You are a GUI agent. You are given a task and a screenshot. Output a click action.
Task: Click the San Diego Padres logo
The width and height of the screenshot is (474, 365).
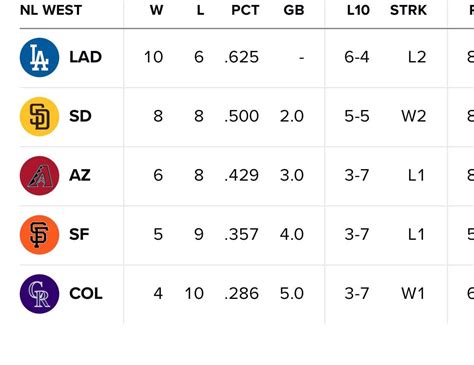click(x=39, y=116)
